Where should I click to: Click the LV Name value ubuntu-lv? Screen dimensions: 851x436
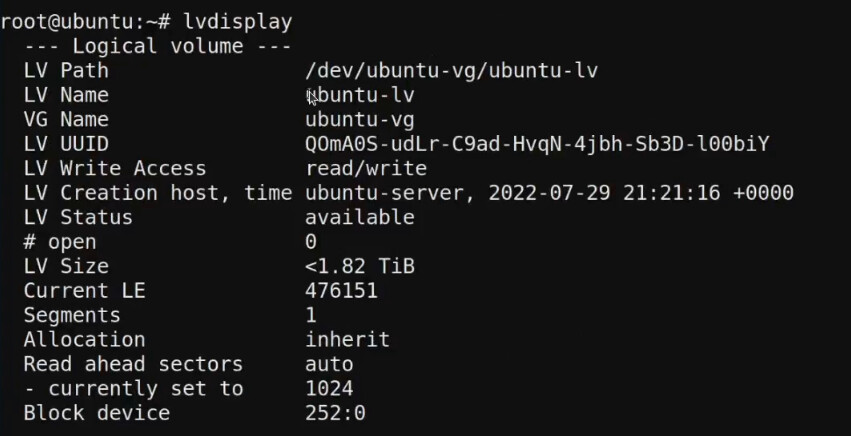click(x=360, y=95)
